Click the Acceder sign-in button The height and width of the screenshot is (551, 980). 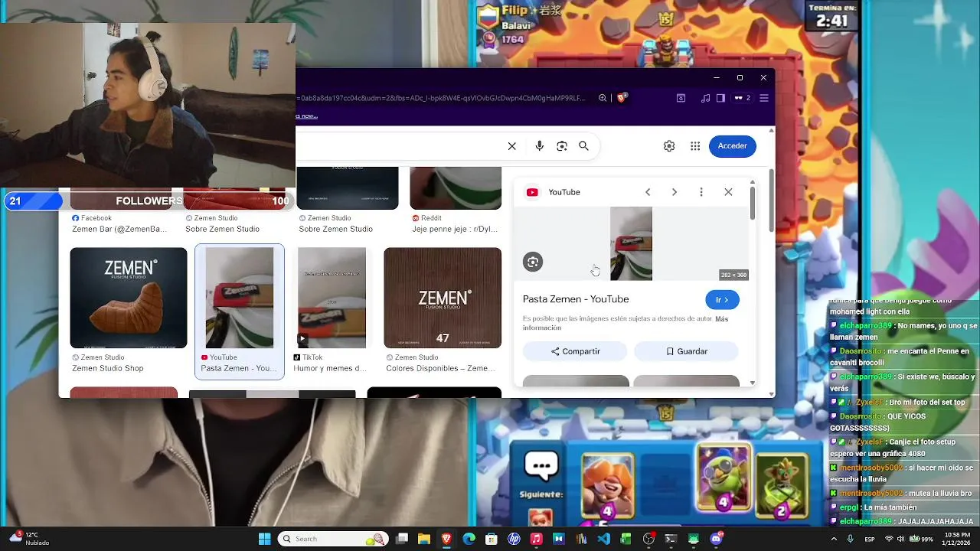[733, 146]
